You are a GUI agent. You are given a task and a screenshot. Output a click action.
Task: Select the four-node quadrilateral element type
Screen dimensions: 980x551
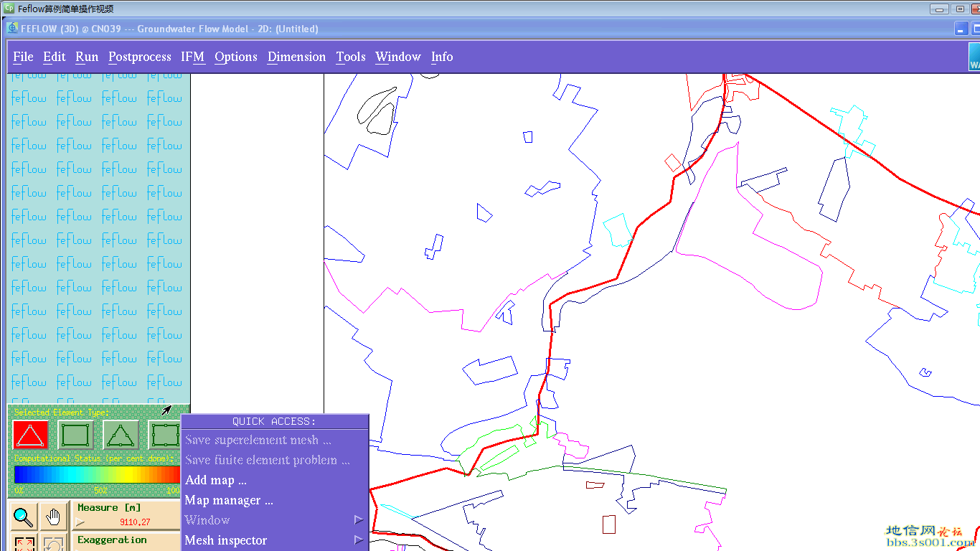[x=76, y=435]
